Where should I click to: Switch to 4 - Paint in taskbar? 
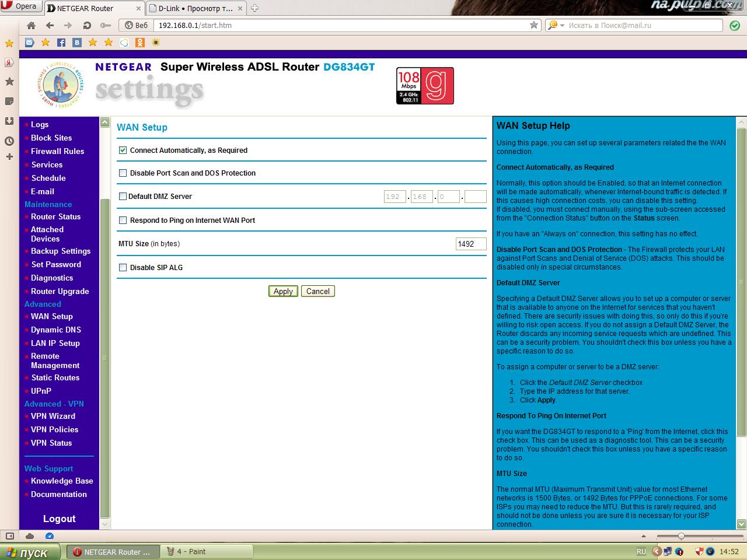click(x=207, y=551)
